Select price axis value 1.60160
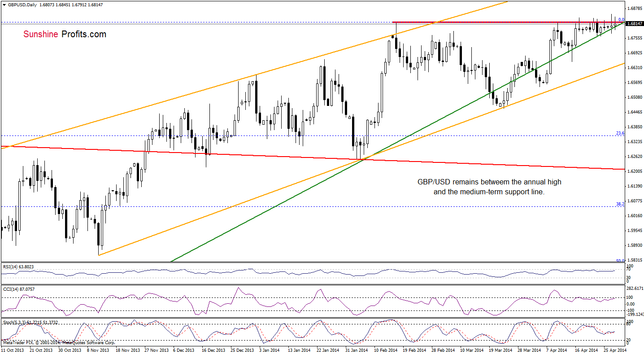This screenshot has height=354, width=644. pos(635,216)
